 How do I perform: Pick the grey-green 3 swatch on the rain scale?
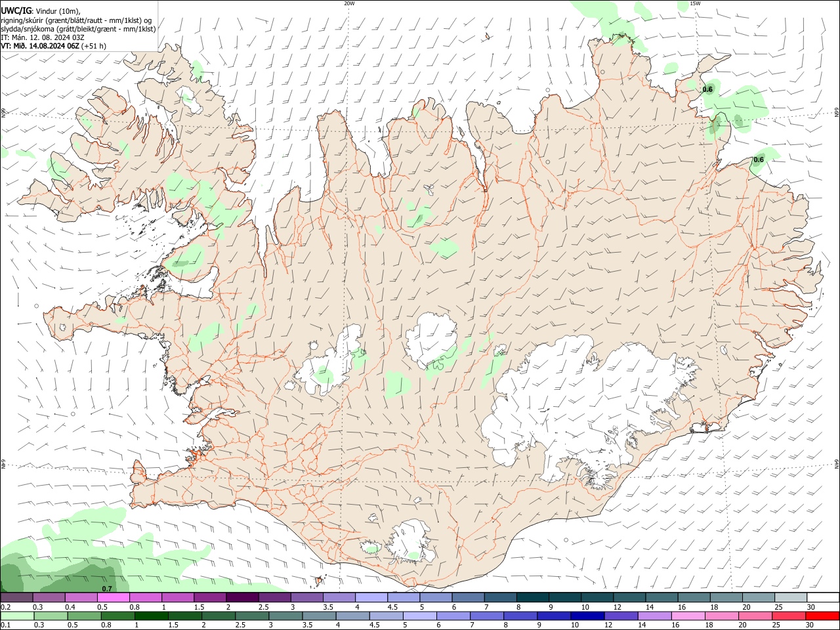[x=285, y=616]
